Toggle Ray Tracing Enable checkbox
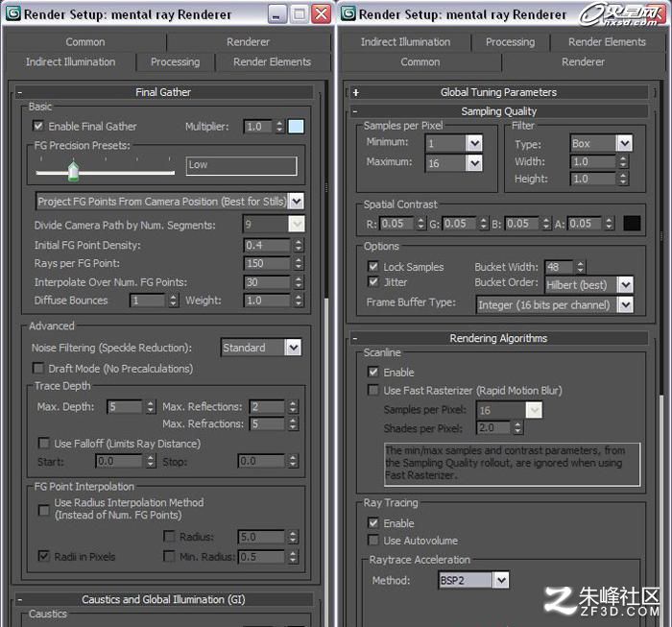The image size is (672, 627). point(373,523)
